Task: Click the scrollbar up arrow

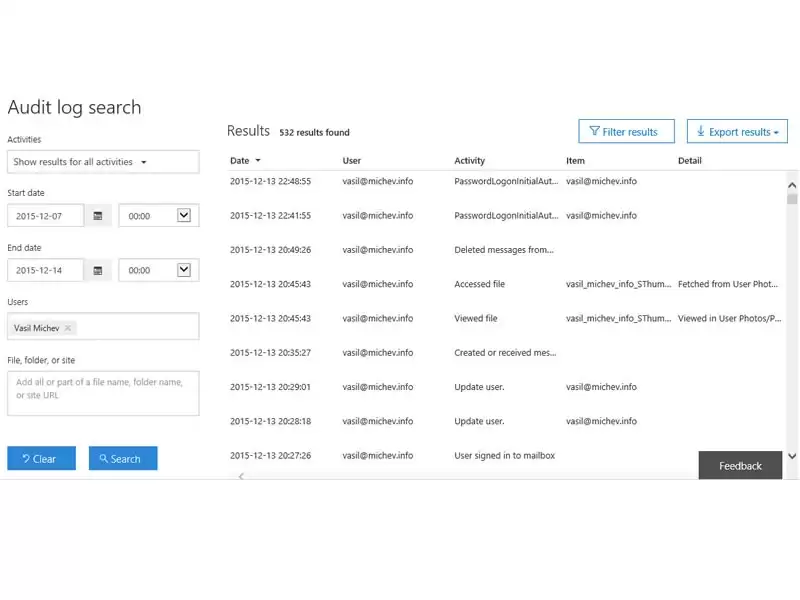Action: click(x=792, y=184)
